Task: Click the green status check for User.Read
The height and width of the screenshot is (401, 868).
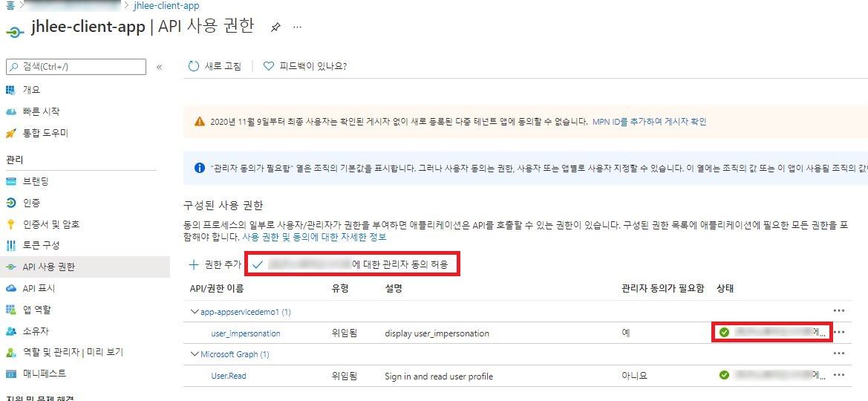Action: pyautogui.click(x=724, y=375)
